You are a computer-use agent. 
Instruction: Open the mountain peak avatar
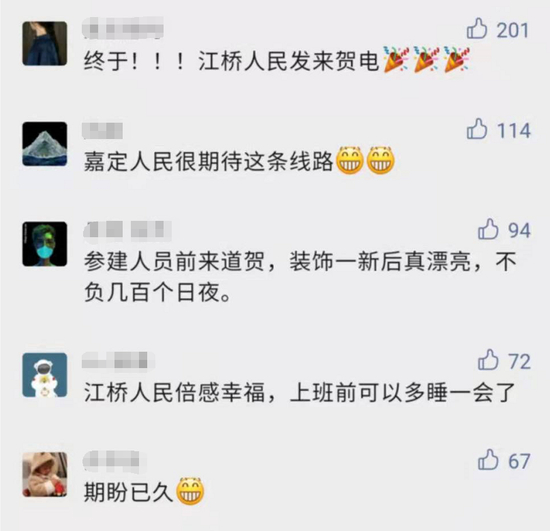coord(45,144)
